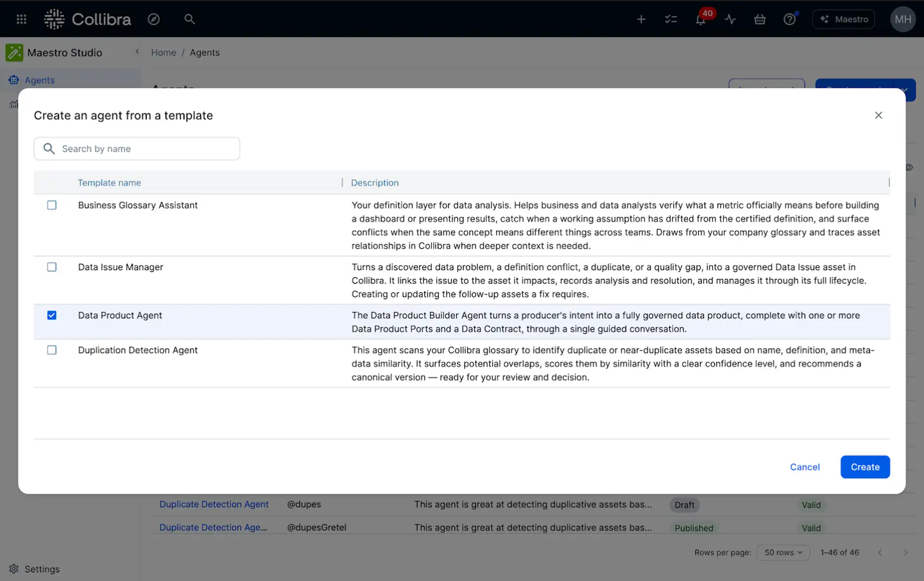The image size is (924, 581).
Task: Check the Business Glossary Assistant checkbox
Action: point(52,205)
